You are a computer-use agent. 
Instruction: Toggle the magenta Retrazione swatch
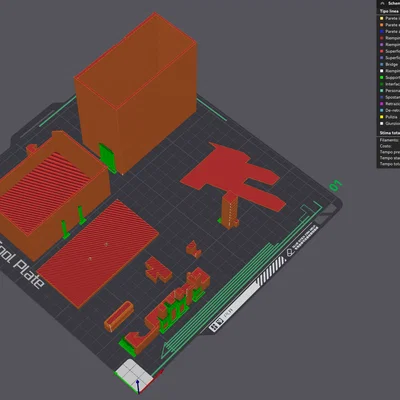(382, 104)
